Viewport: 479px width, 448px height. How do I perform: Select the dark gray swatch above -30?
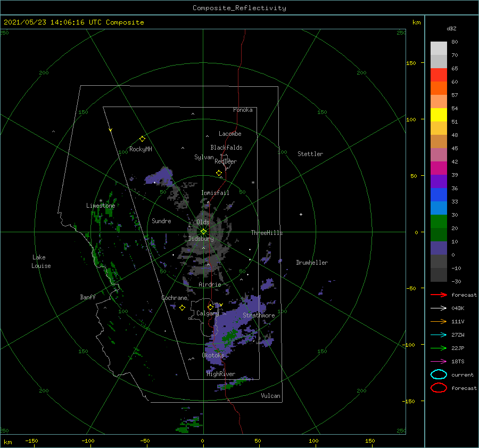(439, 275)
